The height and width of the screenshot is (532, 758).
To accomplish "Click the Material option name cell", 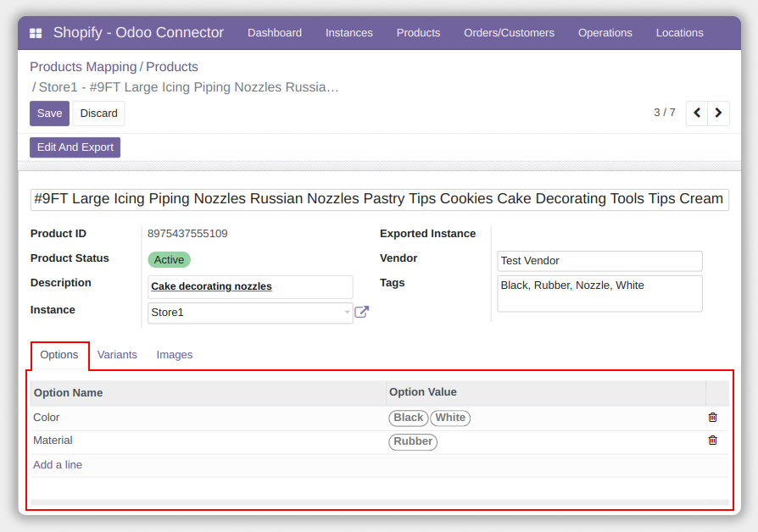I will point(208,441).
